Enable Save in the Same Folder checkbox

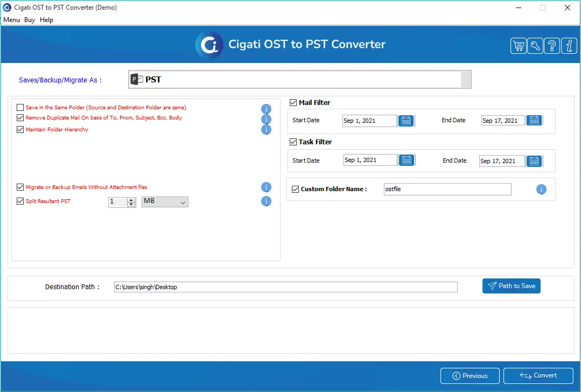tap(20, 108)
